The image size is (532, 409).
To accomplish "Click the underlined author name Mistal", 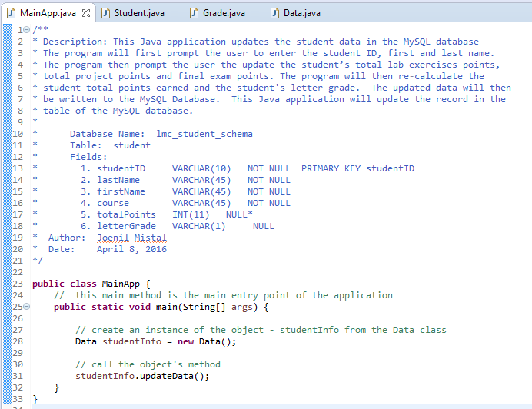I will 151,238.
